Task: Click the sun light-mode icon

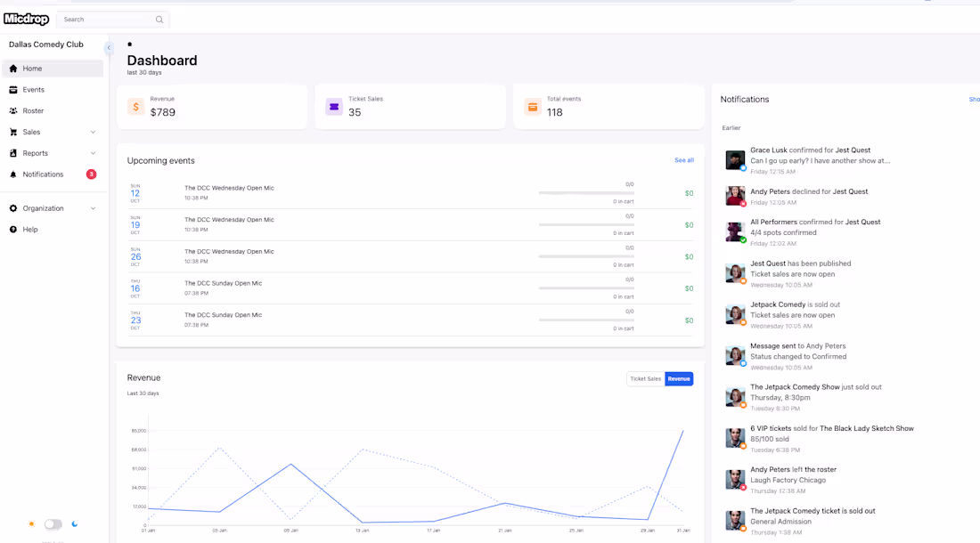Action: (31, 524)
